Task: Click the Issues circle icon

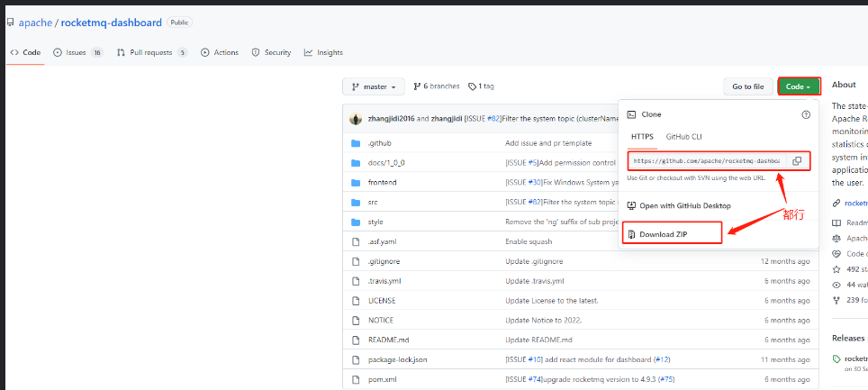Action: point(57,52)
